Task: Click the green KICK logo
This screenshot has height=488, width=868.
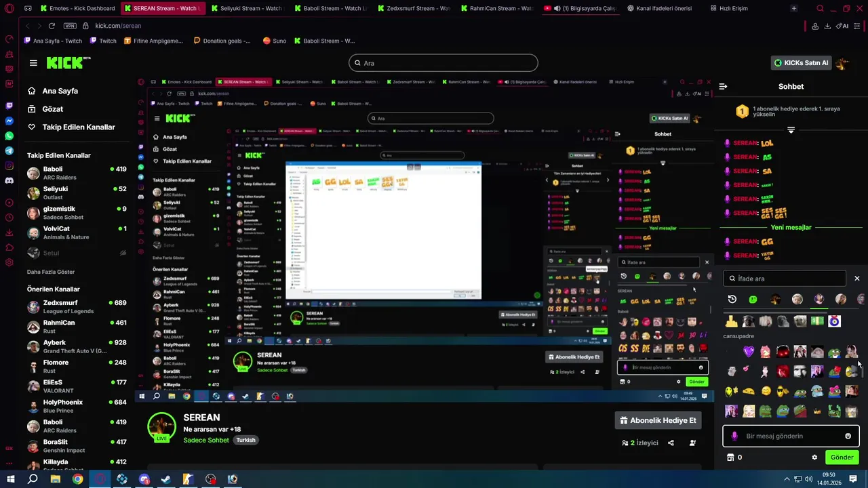Action: [68, 63]
